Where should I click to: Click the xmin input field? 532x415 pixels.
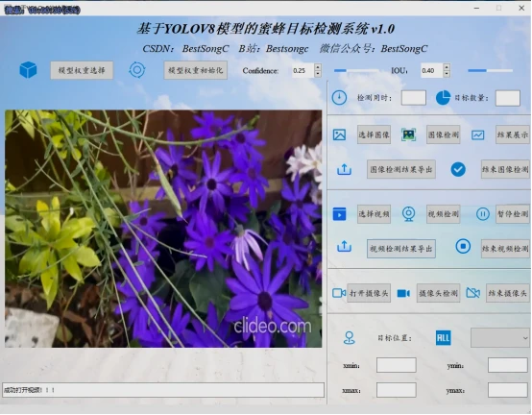pos(397,365)
